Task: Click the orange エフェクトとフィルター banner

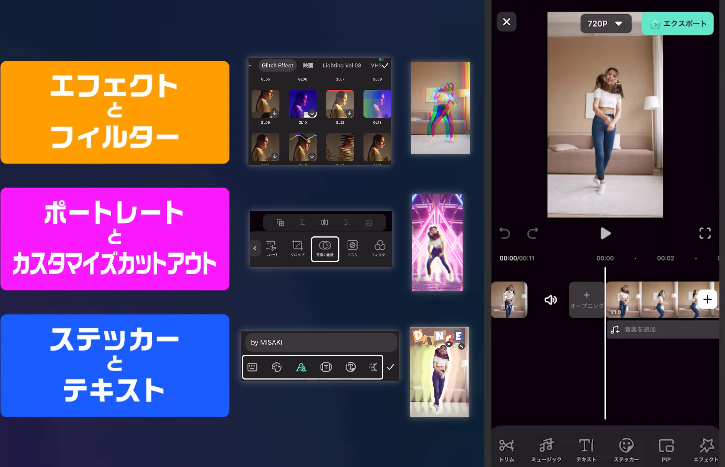Action: click(x=115, y=112)
